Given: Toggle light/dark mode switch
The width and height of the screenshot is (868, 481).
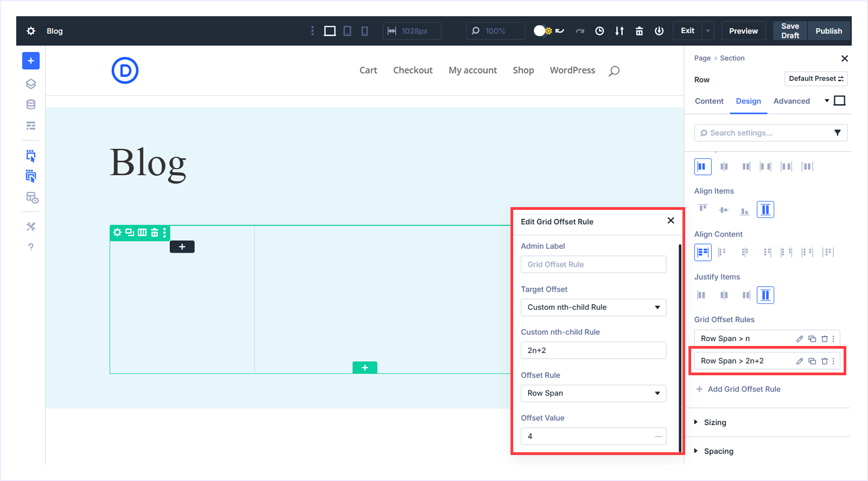Looking at the screenshot, I should coord(542,31).
